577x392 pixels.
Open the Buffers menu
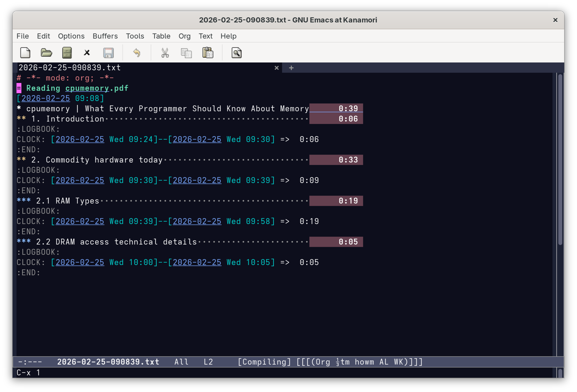(x=105, y=36)
